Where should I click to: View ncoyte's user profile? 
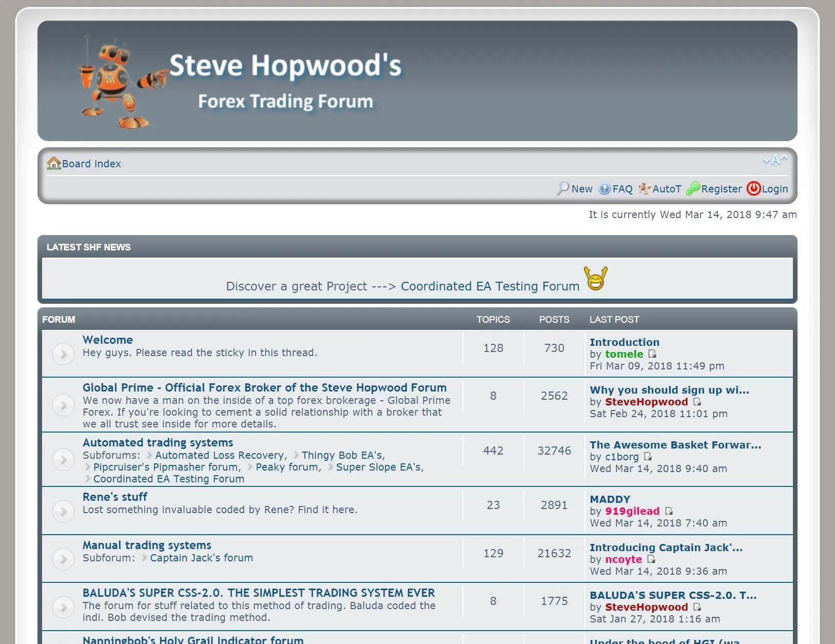(x=624, y=559)
